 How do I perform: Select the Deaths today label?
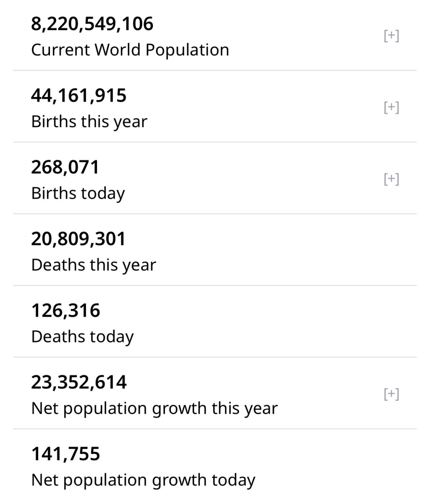pyautogui.click(x=82, y=337)
